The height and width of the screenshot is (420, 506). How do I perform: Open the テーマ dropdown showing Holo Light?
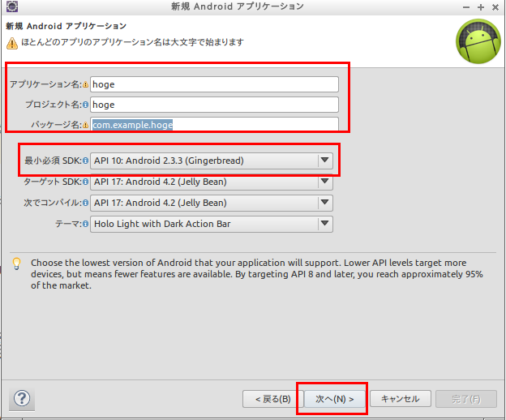click(x=212, y=224)
